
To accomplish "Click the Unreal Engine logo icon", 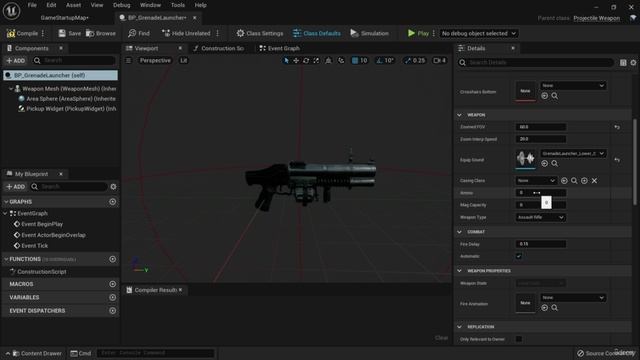I will [11, 11].
